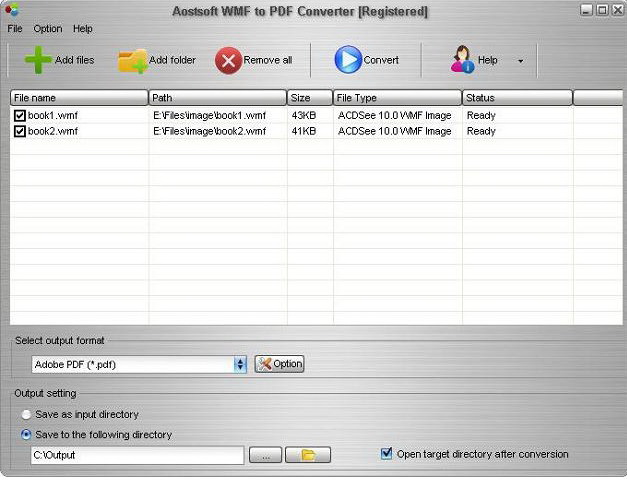Select the book1.wmf file name text

pos(53,116)
